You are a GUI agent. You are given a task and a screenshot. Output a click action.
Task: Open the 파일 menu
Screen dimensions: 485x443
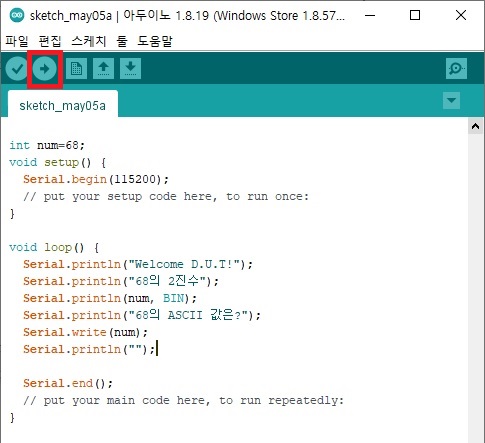(x=17, y=41)
